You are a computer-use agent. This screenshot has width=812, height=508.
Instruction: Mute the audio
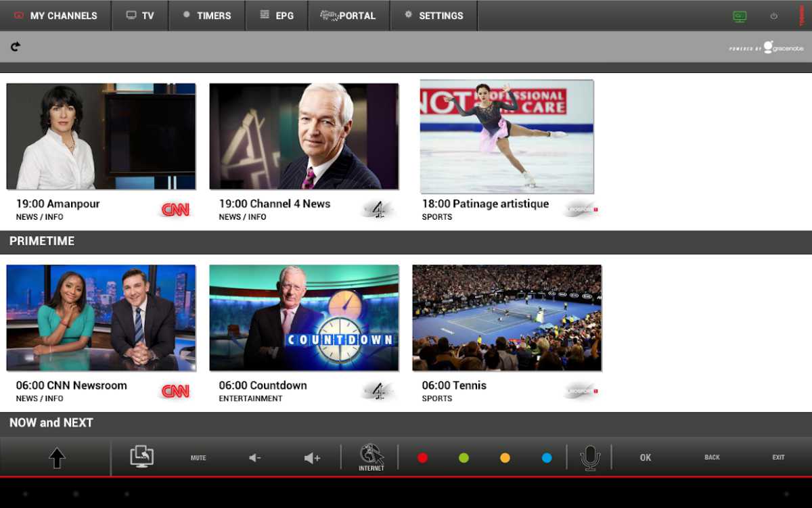pos(198,458)
